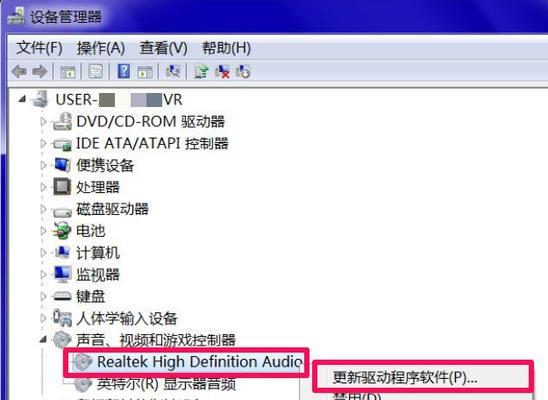Expand the IDE ATA/ATAPI 控制器 node
Viewport: 548px width, 400px height.
pyautogui.click(x=43, y=144)
